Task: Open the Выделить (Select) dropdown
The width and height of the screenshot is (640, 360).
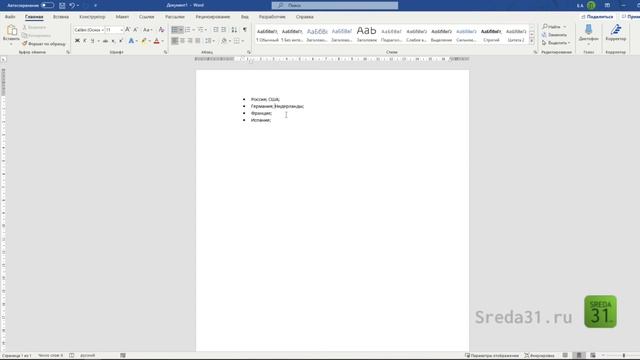Action: 556,43
